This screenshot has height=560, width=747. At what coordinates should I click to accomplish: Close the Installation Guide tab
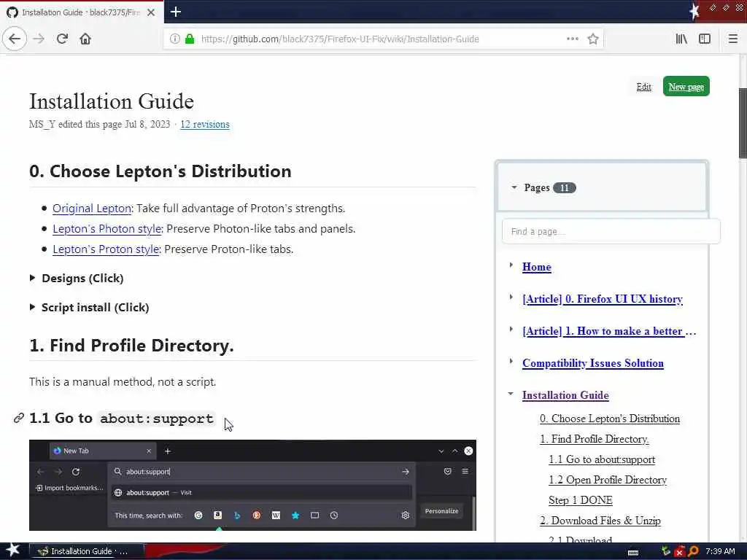(150, 12)
